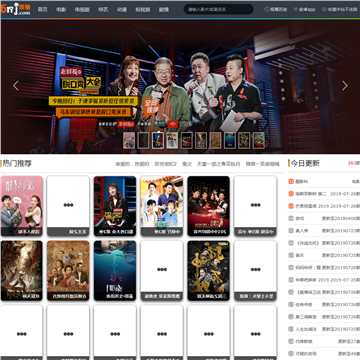The width and height of the screenshot is (360, 360).
Task: Advance to the next banner slide arrow
Action: (345, 86)
